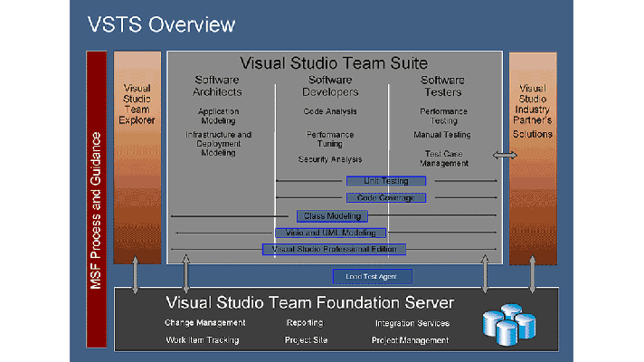Select the Unit Testing box
The image size is (644, 362).
[386, 181]
